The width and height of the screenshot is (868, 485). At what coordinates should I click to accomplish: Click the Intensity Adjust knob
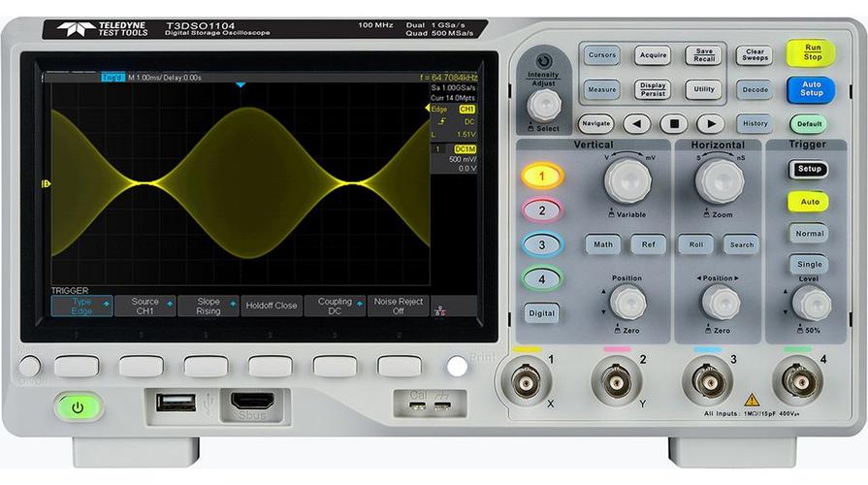point(544,105)
